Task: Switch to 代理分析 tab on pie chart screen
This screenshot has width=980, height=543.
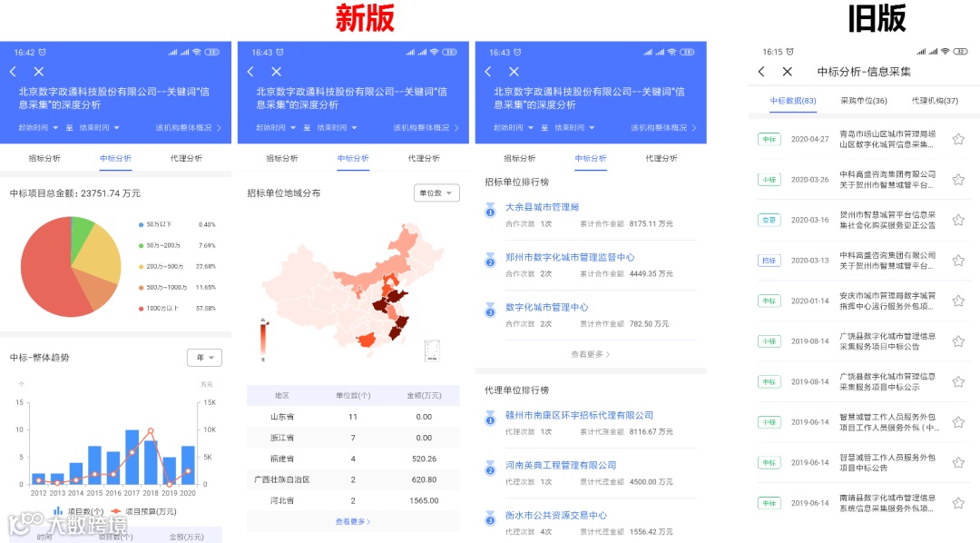Action: pos(186,158)
